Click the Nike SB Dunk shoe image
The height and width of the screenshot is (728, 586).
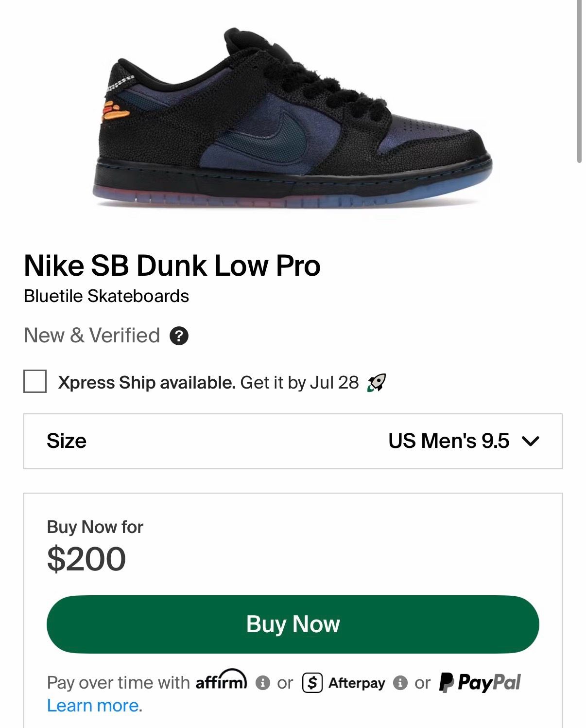coord(293,119)
